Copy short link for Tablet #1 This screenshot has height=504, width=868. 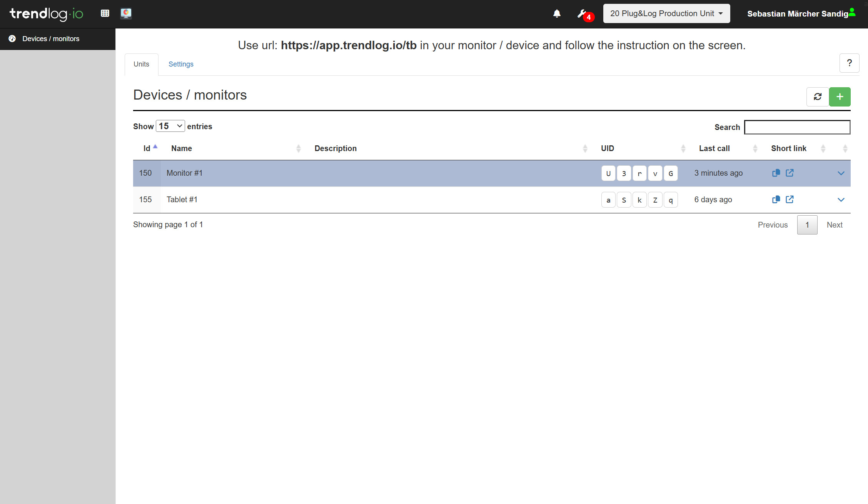tap(776, 200)
